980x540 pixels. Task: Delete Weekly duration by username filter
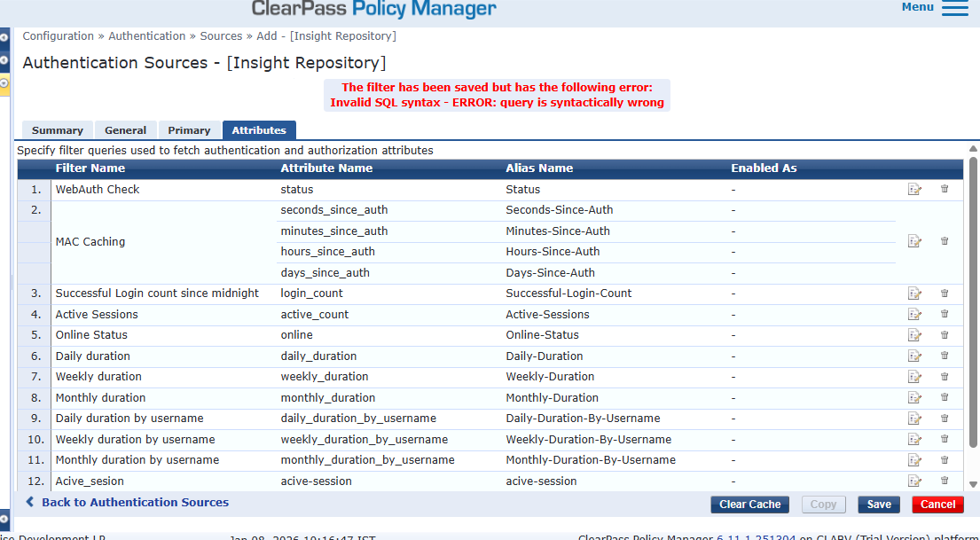click(945, 439)
